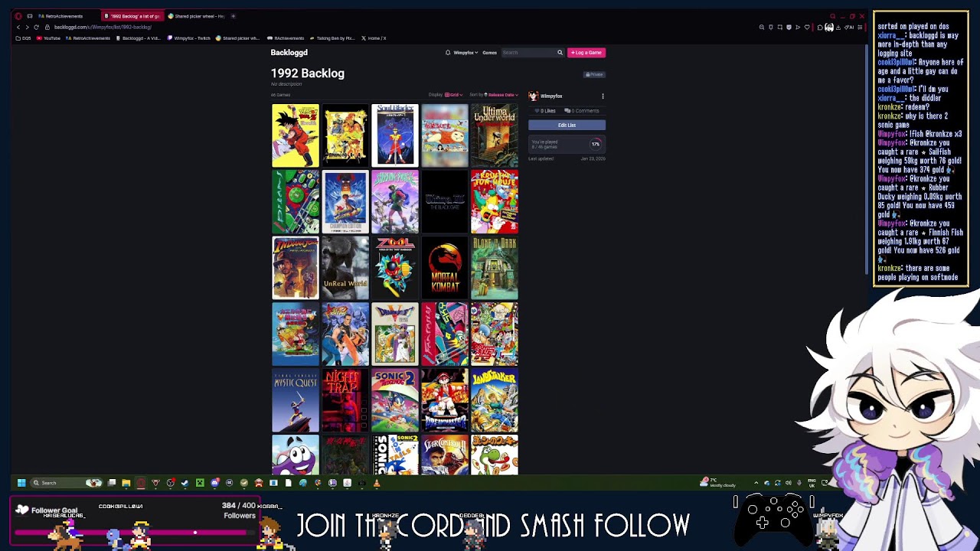Click the Wimpyfox profile avatar
This screenshot has height=551, width=980.
point(534,96)
